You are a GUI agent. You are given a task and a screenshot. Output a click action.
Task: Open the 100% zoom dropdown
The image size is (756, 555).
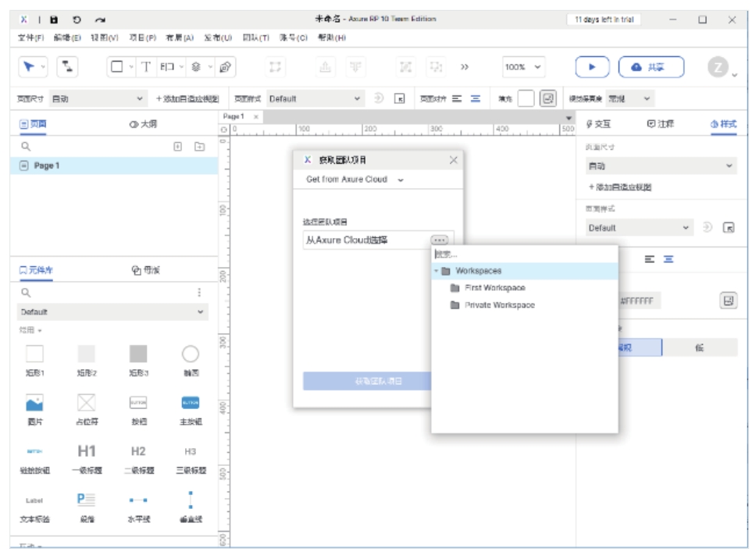click(523, 67)
